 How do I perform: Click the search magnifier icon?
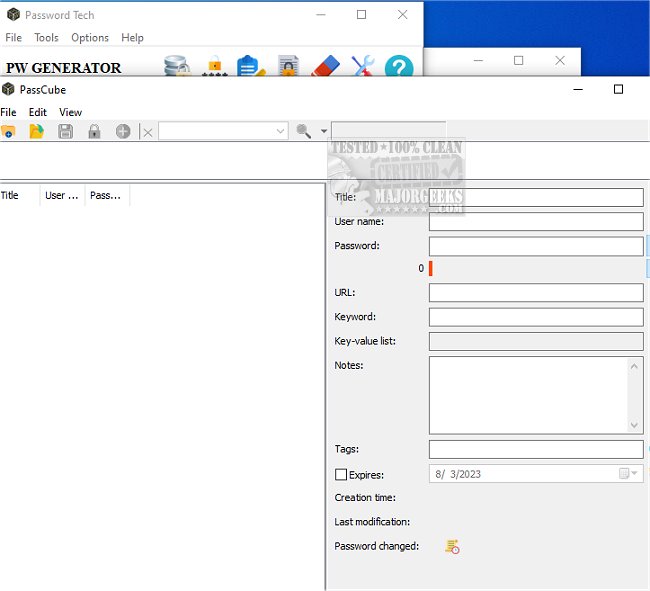(304, 131)
